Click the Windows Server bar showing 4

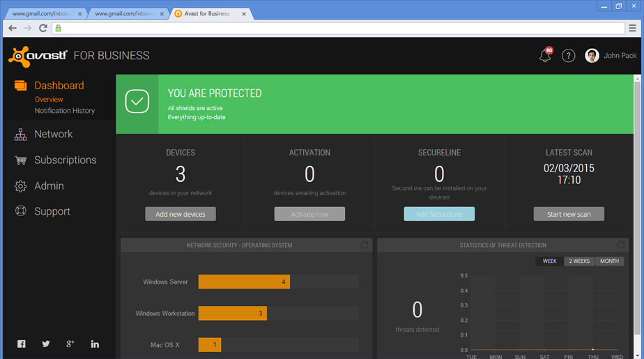pos(244,282)
